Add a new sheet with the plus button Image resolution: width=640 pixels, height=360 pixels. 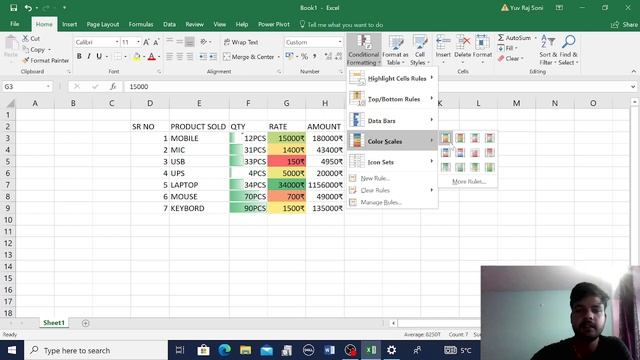pos(85,323)
